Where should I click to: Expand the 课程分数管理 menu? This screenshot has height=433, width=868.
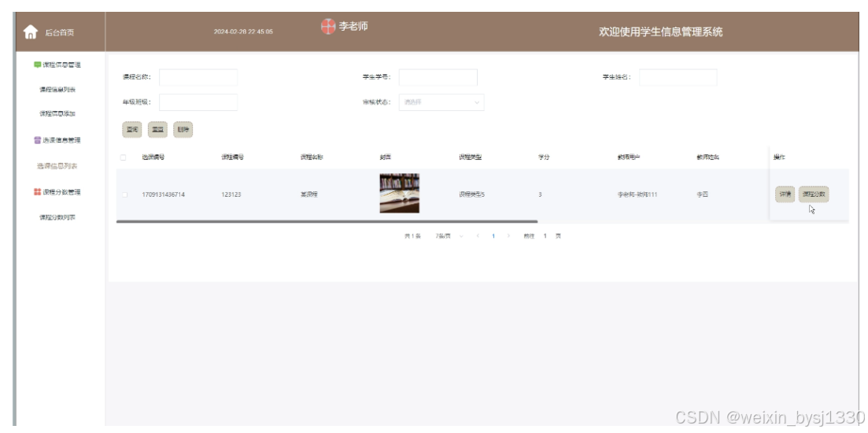pyautogui.click(x=61, y=192)
